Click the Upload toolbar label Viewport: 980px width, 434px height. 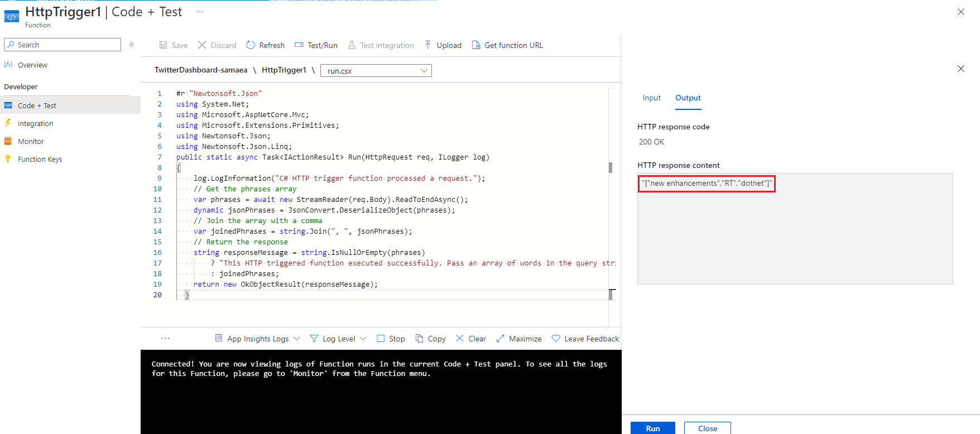(449, 45)
